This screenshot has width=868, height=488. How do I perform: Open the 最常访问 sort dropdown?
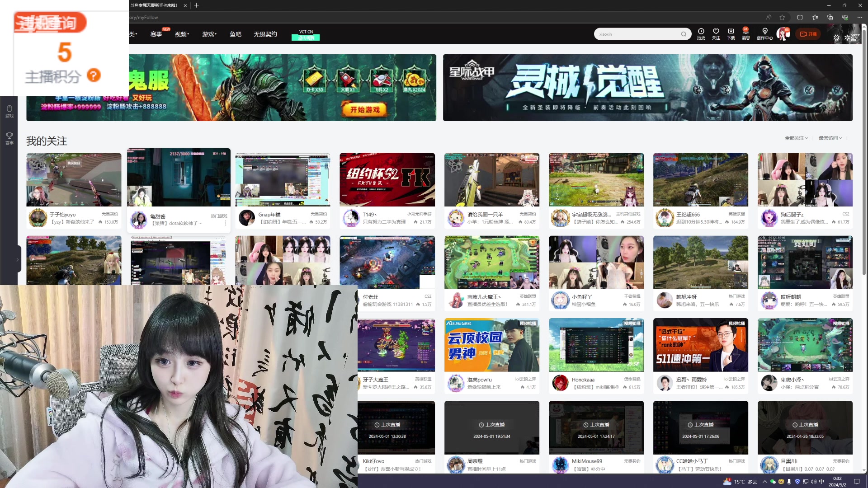click(x=830, y=138)
